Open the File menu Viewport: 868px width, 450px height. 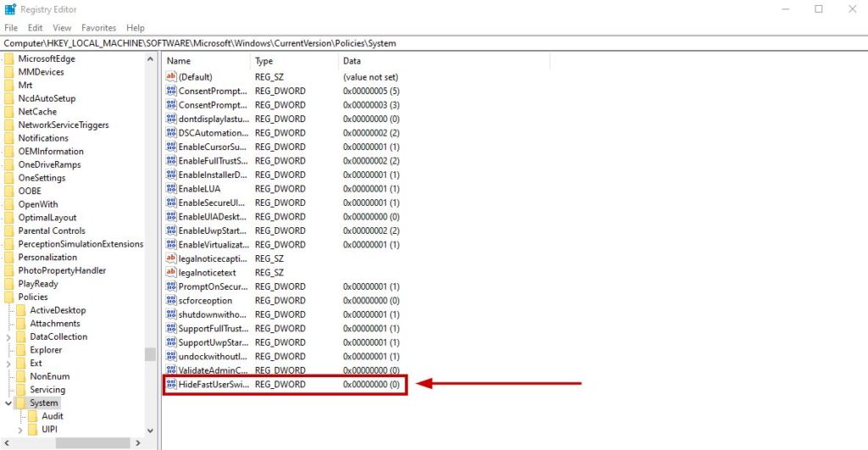[11, 28]
